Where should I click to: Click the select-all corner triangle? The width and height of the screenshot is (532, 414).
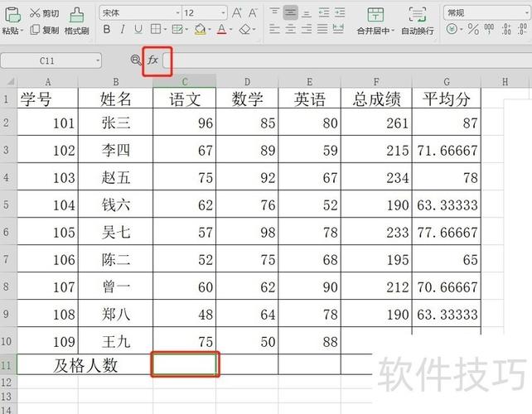9,81
